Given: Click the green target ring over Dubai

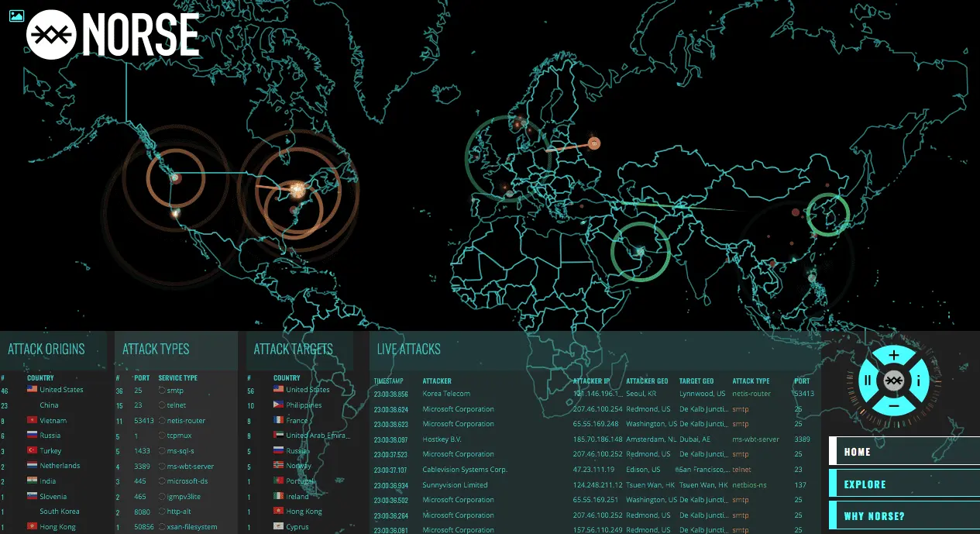Looking at the screenshot, I should coord(640,251).
